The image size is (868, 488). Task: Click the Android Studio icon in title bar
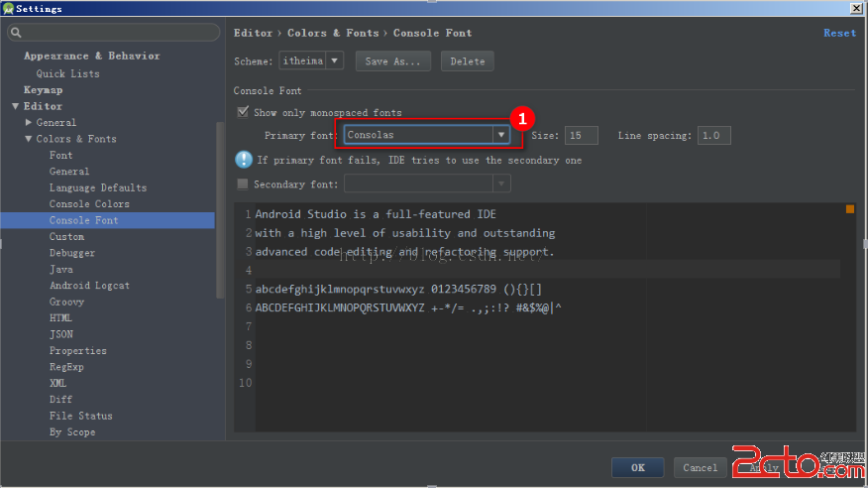pyautogui.click(x=8, y=8)
